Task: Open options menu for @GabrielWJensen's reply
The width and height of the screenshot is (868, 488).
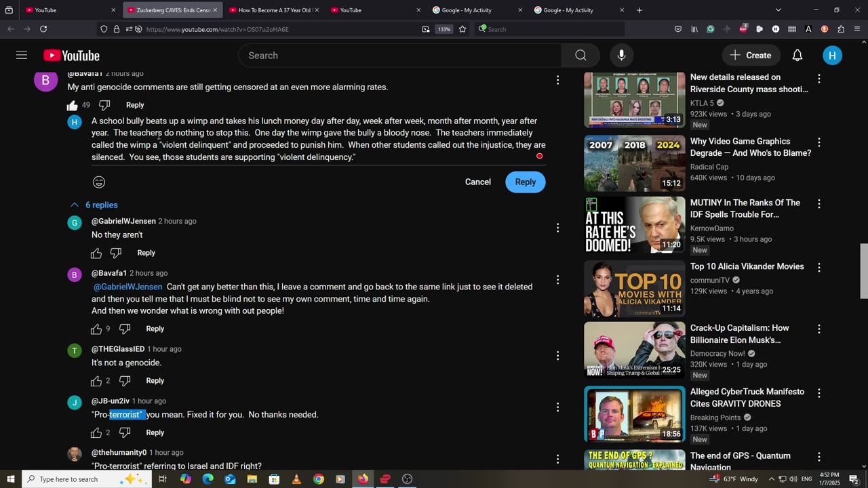Action: pyautogui.click(x=557, y=228)
